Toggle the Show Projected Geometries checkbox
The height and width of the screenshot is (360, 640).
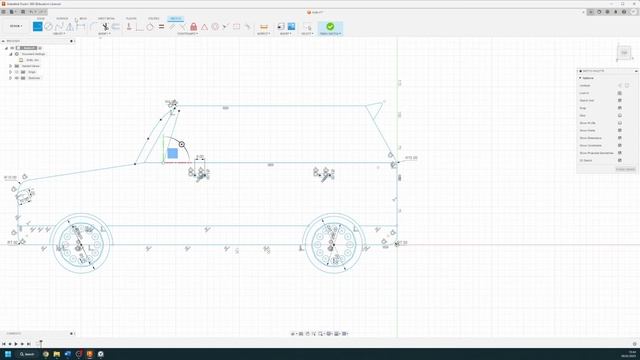coord(620,153)
